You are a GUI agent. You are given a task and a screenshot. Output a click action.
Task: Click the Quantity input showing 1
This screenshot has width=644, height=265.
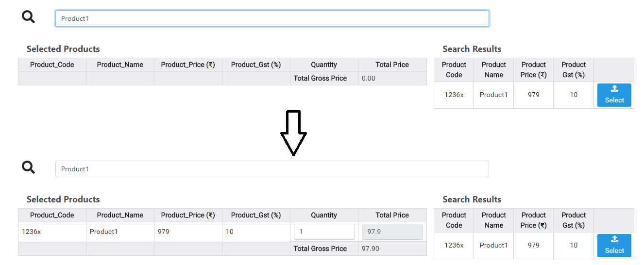(324, 232)
